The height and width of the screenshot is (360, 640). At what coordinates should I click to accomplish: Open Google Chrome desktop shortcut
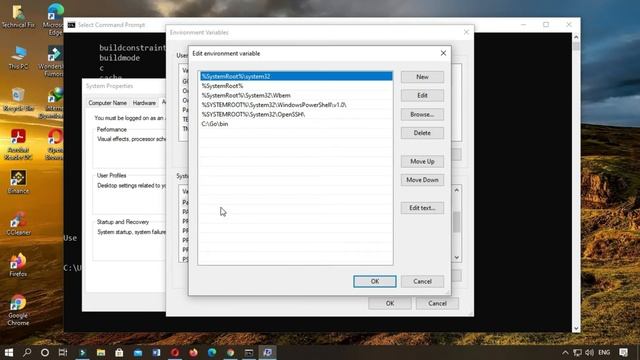click(x=18, y=310)
